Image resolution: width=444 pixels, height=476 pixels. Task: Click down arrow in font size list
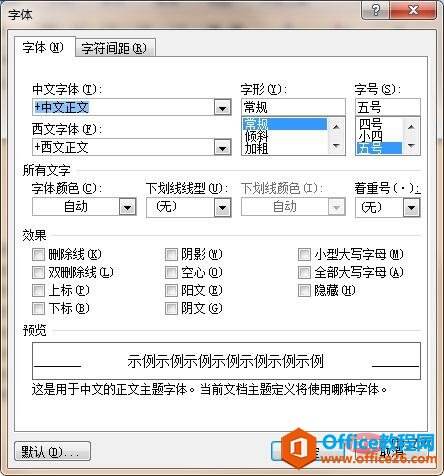coord(411,146)
